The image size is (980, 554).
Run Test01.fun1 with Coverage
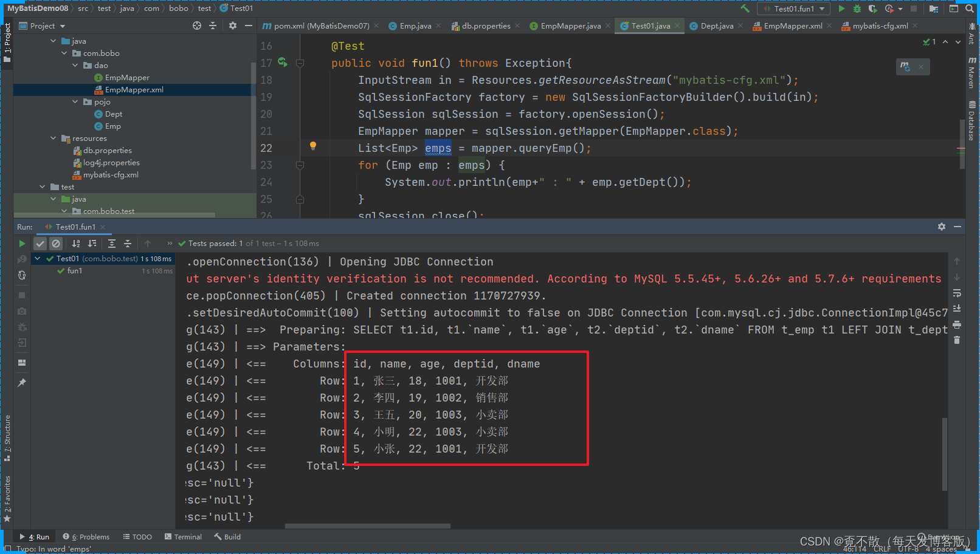pyautogui.click(x=872, y=8)
